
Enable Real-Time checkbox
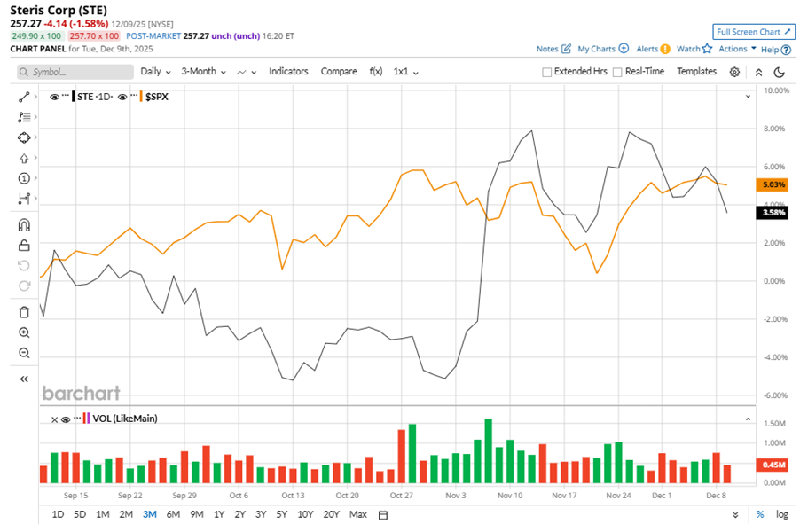[x=617, y=73]
